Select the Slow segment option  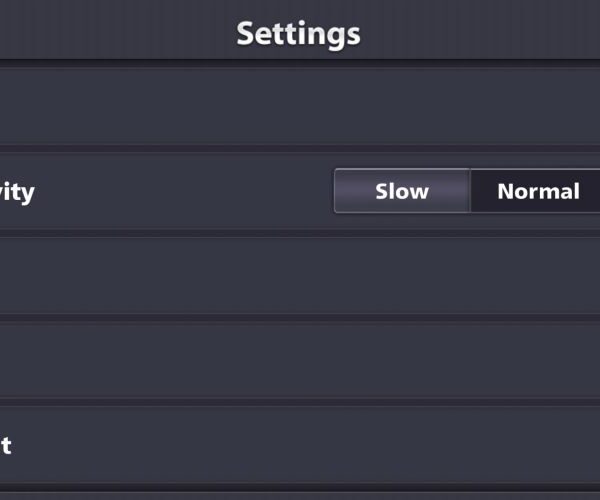401,191
